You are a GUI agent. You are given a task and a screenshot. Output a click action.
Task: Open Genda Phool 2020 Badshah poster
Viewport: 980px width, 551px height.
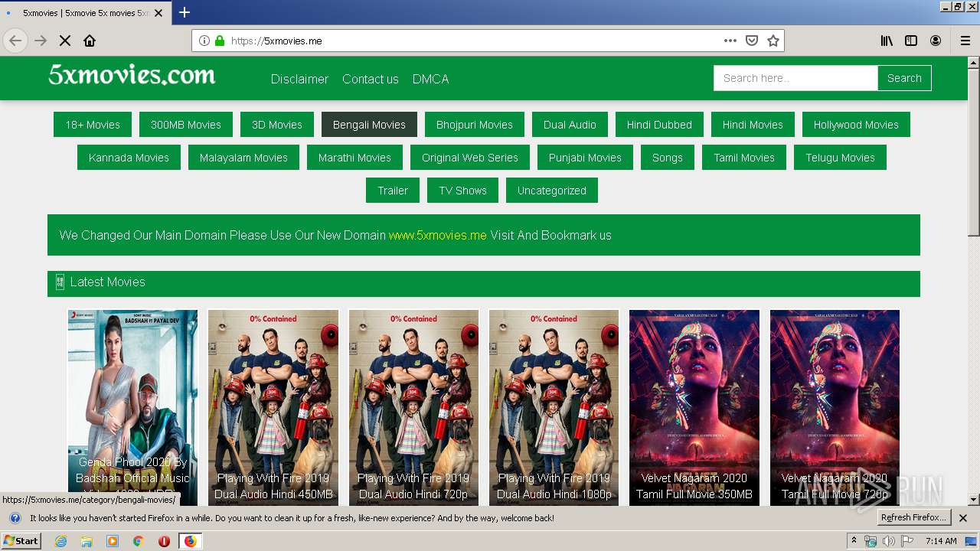click(132, 408)
